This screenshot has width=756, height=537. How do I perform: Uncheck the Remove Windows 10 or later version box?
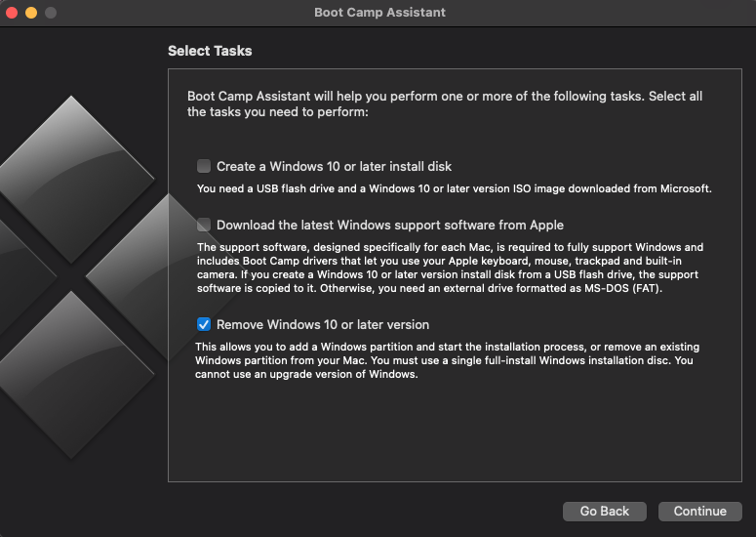204,324
